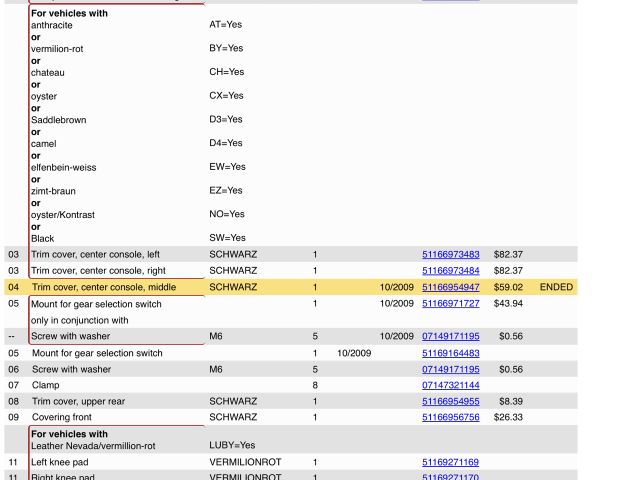
Task: Open part link 51166954955 for upper rear trim
Action: (x=450, y=401)
